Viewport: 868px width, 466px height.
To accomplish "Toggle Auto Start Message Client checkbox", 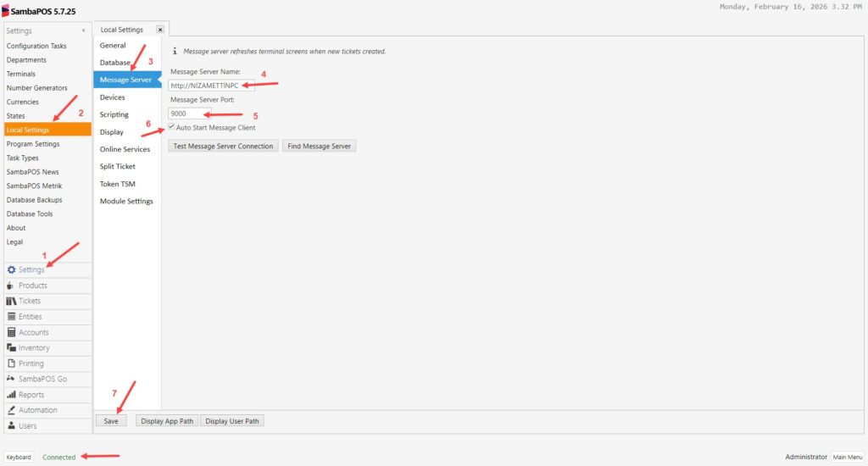I will coord(172,127).
